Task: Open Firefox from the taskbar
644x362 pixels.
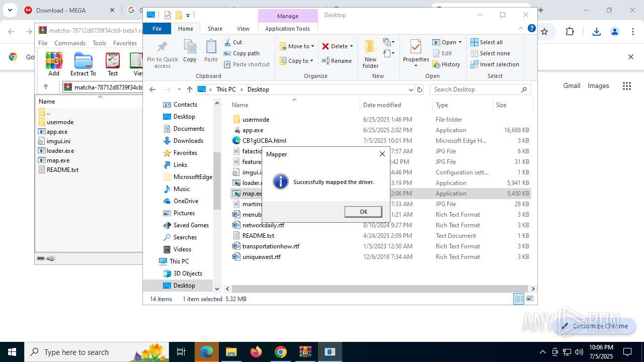Action: tap(256, 352)
